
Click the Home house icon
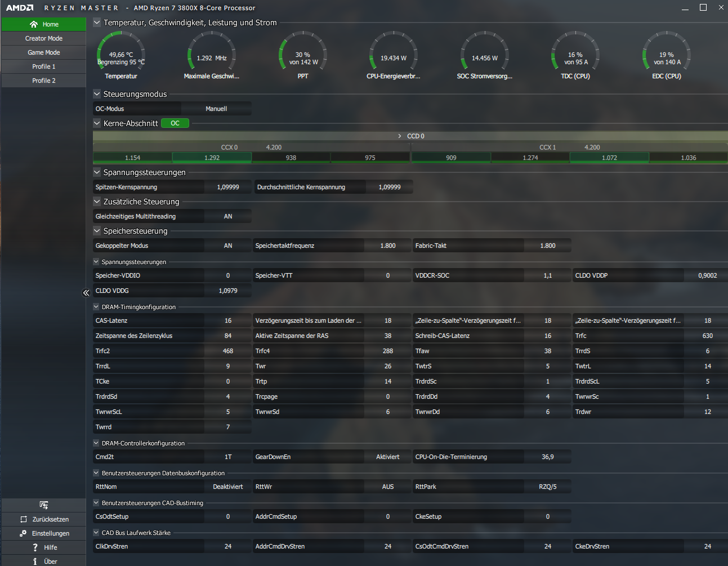pos(34,24)
